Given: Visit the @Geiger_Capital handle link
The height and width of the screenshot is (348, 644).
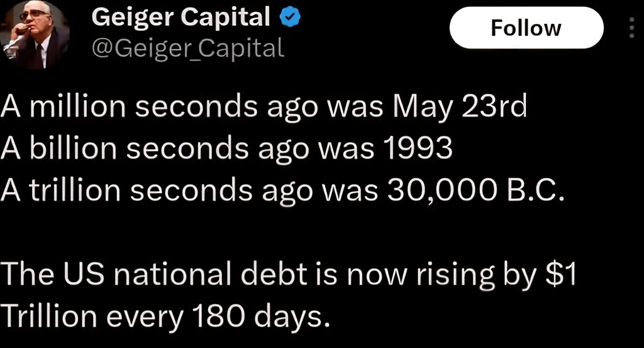Looking at the screenshot, I should (x=187, y=48).
